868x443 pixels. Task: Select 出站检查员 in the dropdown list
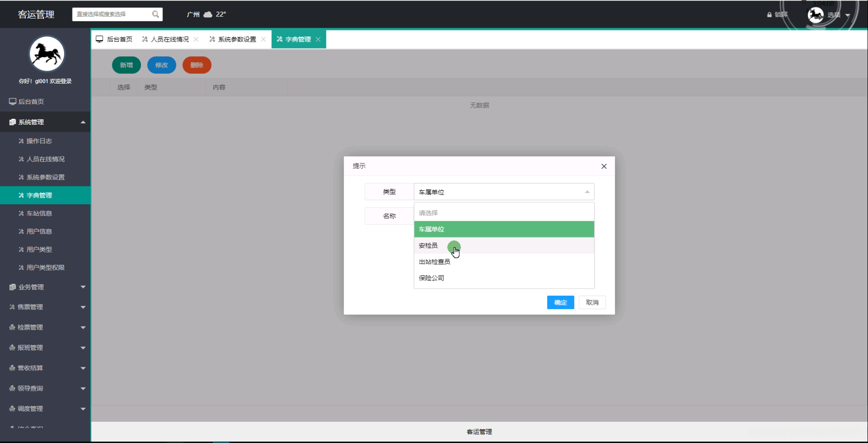tap(504, 261)
